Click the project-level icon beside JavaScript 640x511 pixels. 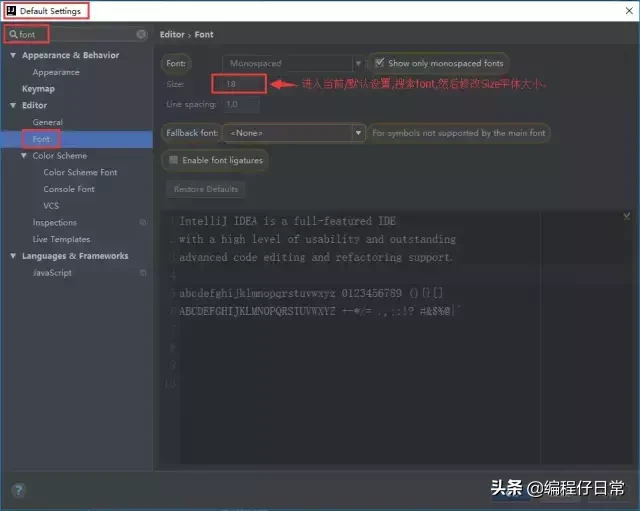143,273
